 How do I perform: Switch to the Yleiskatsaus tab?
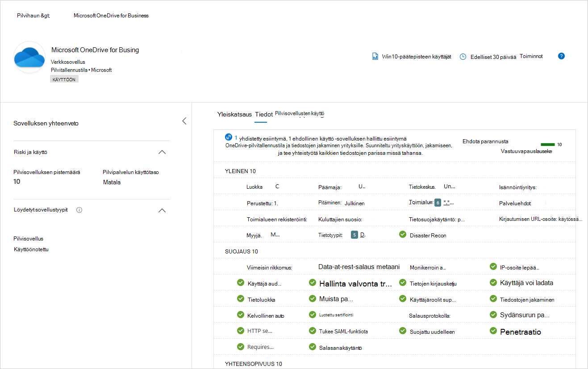pyautogui.click(x=234, y=114)
